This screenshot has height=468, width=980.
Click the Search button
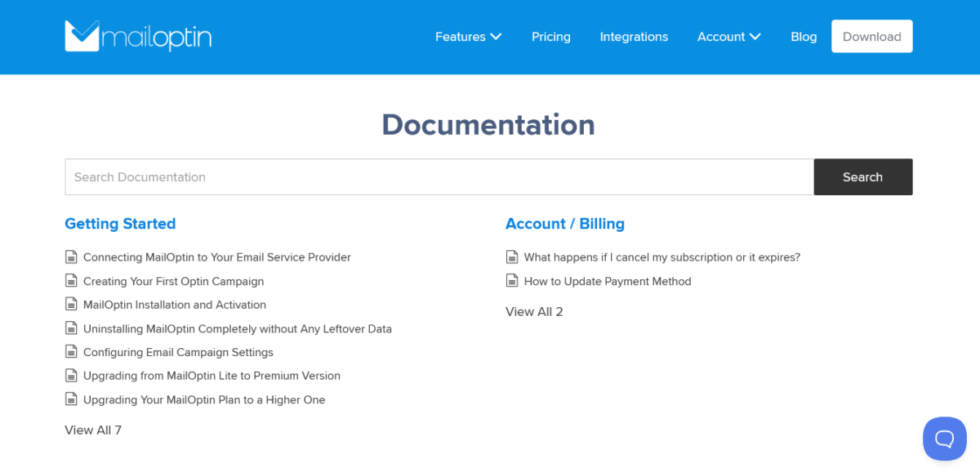[863, 176]
